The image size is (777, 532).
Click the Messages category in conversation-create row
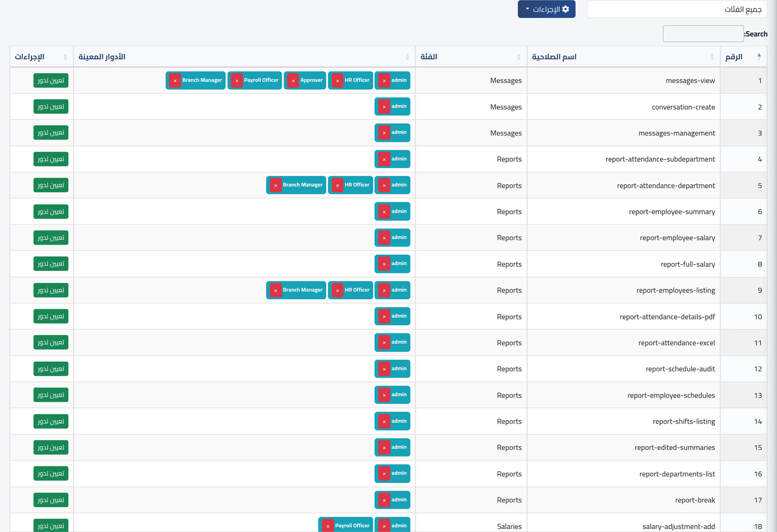[506, 107]
